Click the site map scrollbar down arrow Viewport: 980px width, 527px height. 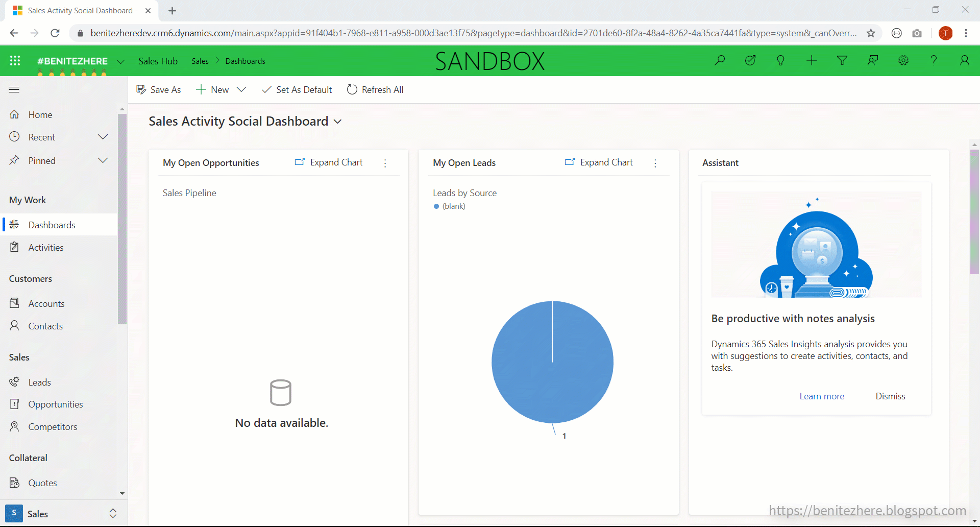tap(122, 493)
